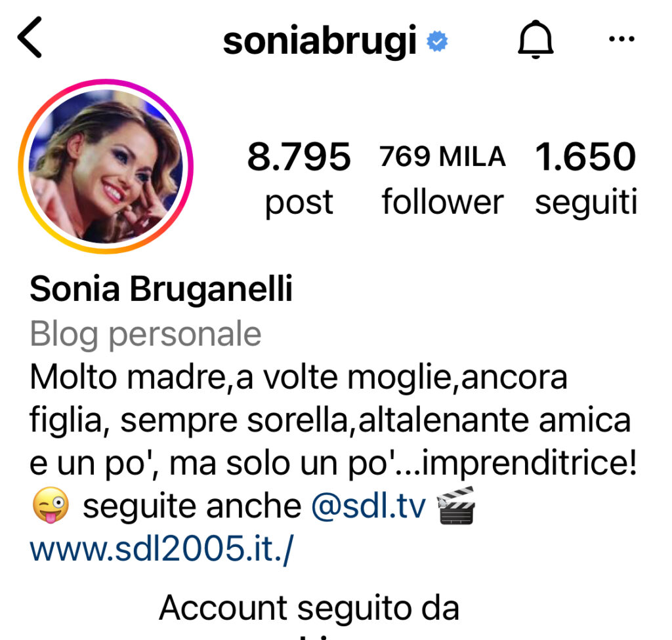This screenshot has height=640, width=672.
Task: Tap the 'seguiti' label
Action: (x=586, y=203)
